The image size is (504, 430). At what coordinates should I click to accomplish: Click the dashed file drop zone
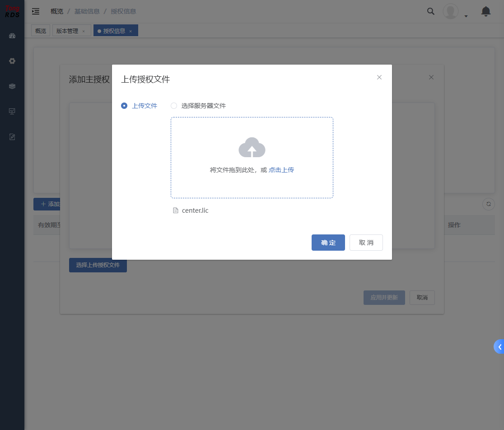coord(252,158)
